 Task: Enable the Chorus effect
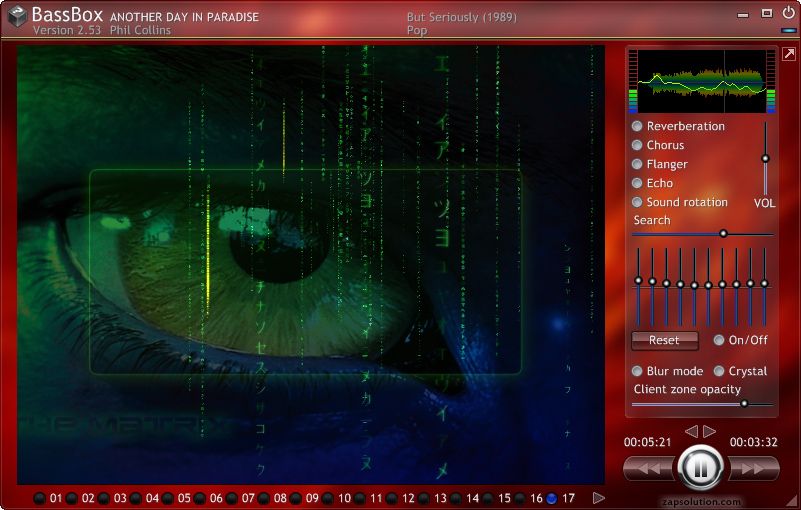[637, 145]
